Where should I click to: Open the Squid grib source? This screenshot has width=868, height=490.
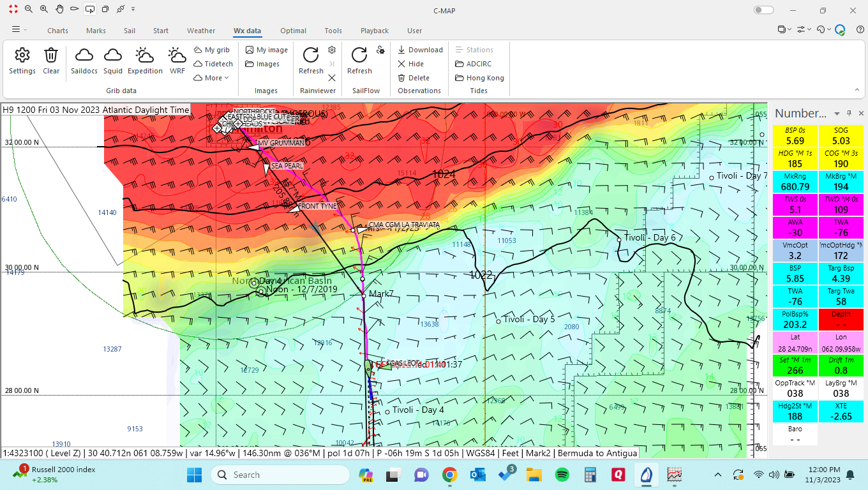[x=113, y=56]
